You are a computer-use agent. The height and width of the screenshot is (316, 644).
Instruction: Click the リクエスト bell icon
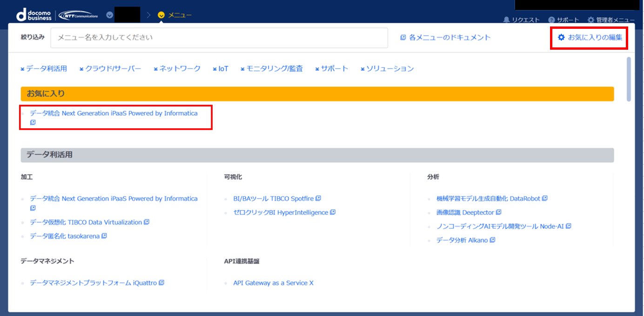pos(506,20)
